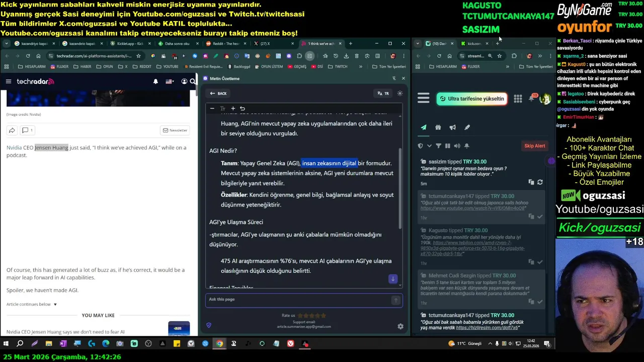Click TechRadar notification bell icon
Viewport: 644px width, 362px height.
click(155, 81)
